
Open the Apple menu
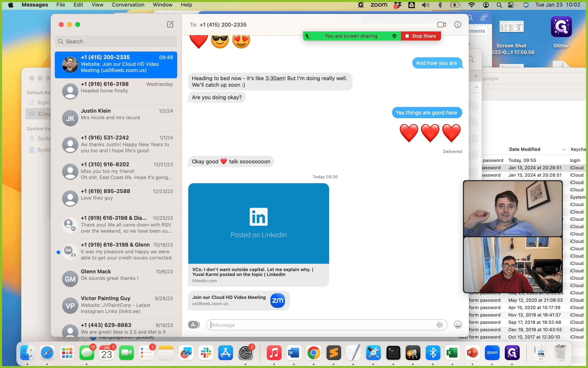point(11,5)
